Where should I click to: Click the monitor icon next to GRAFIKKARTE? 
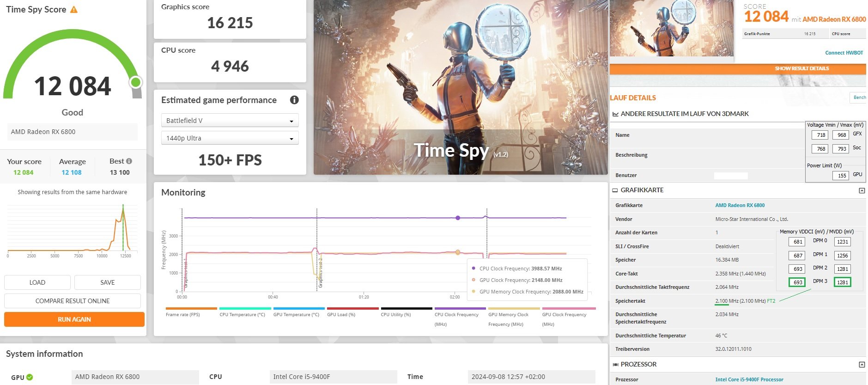coord(615,190)
